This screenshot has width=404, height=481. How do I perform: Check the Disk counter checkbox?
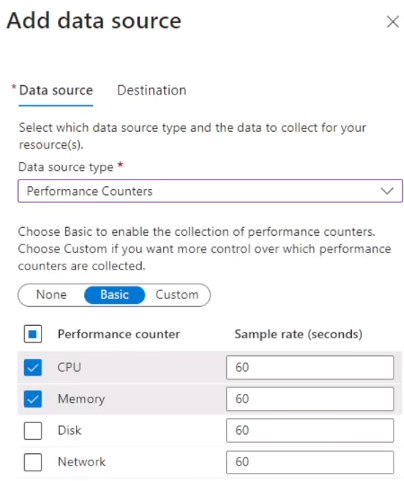coord(33,431)
